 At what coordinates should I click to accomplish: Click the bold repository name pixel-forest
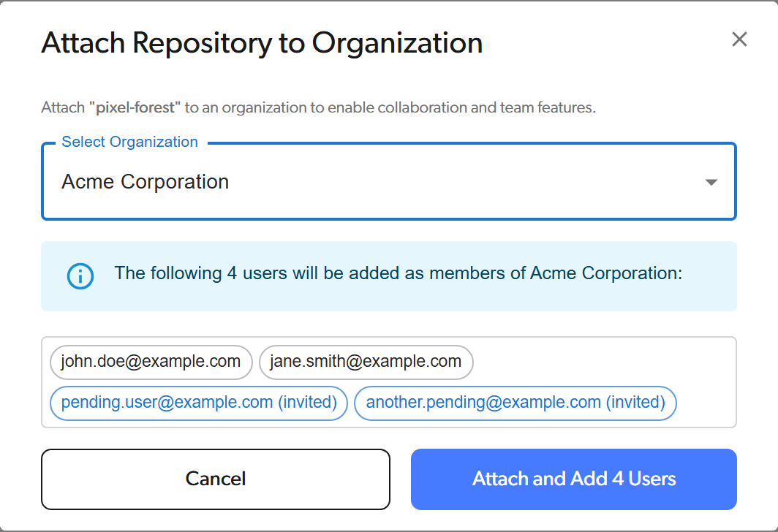(x=135, y=107)
